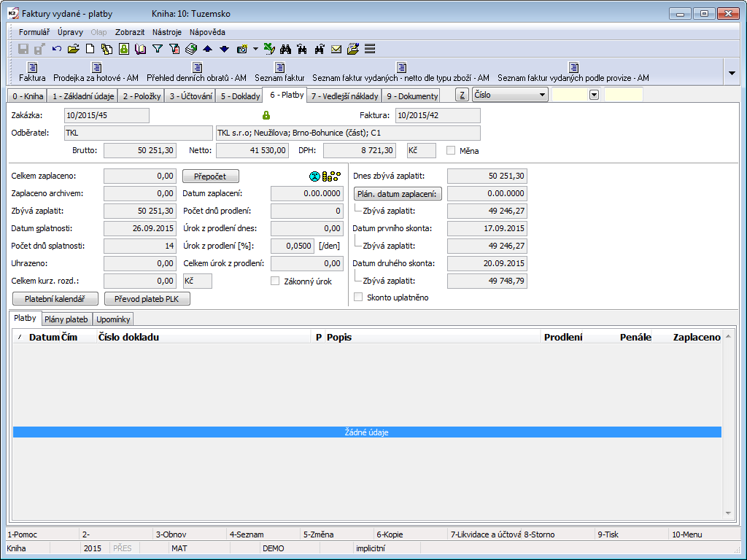
Task: Enable the Měna checkbox
Action: click(x=451, y=150)
